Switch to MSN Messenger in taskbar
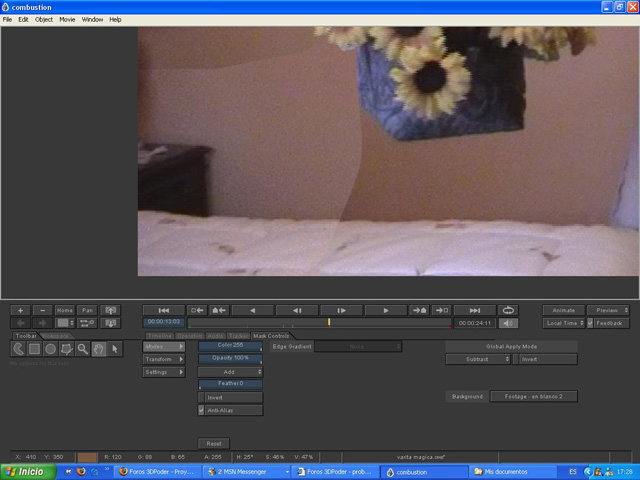Screen dimensions: 640x480 point(247,472)
